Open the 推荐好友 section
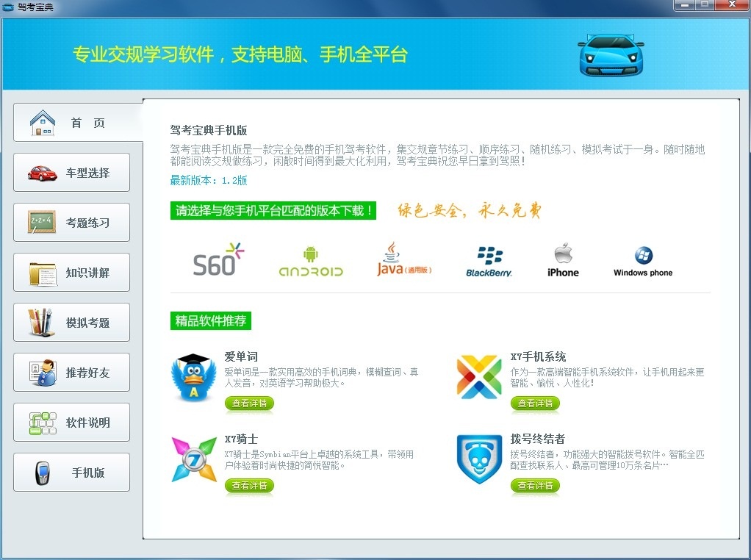The width and height of the screenshot is (751, 560). (x=72, y=372)
